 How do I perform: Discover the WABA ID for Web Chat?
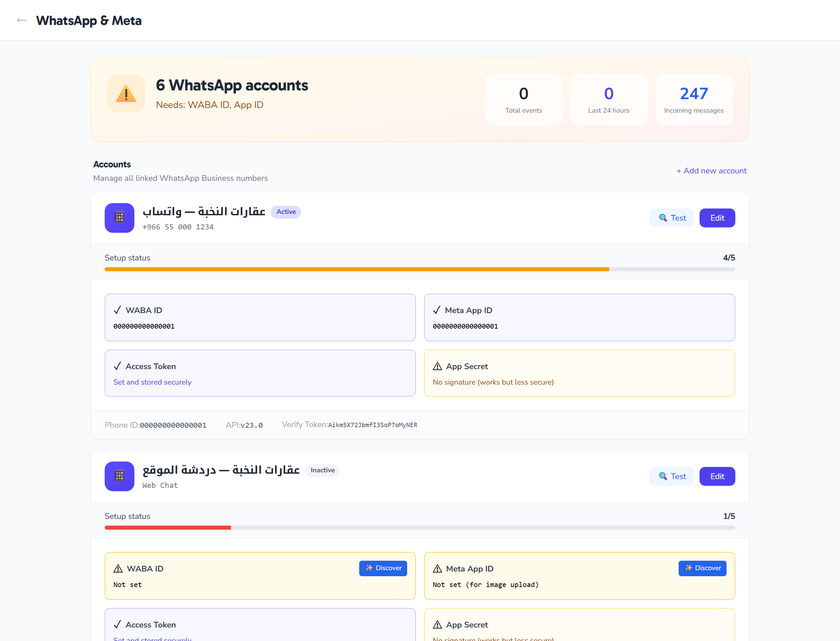383,568
